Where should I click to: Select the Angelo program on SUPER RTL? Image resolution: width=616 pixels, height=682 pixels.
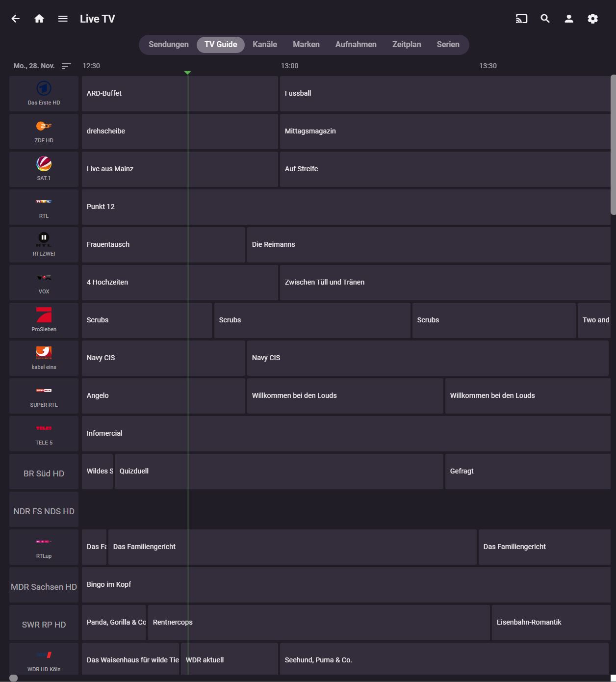click(x=163, y=395)
